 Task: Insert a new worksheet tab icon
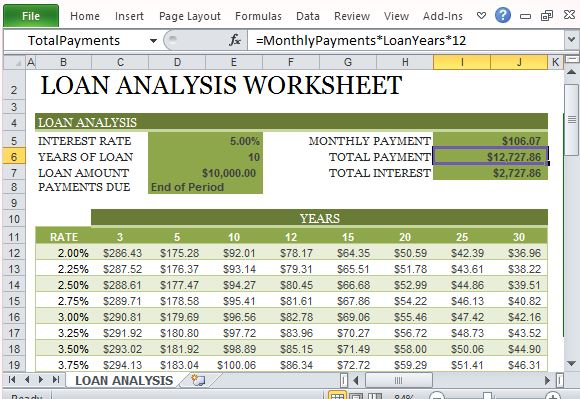pos(198,380)
